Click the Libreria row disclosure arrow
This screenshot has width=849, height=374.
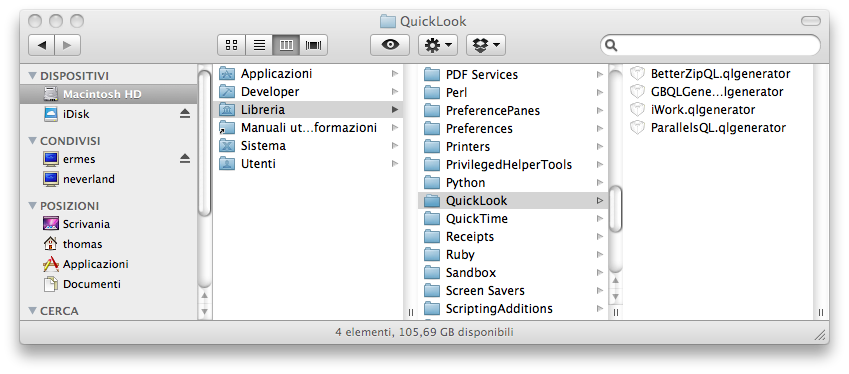click(395, 109)
